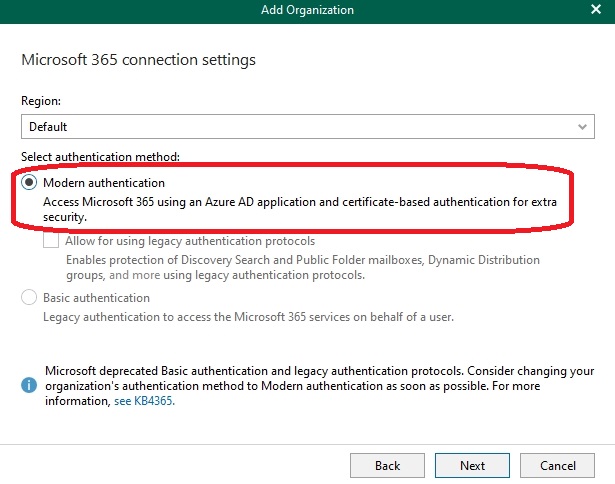Click the Region label
The height and width of the screenshot is (484, 615).
[x=41, y=101]
